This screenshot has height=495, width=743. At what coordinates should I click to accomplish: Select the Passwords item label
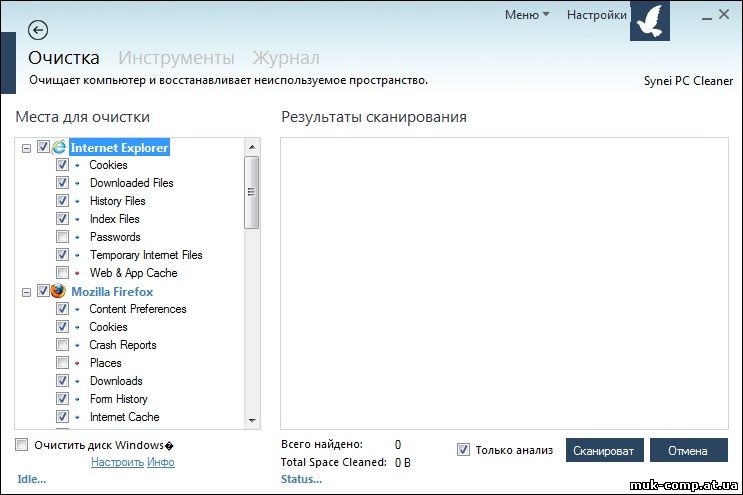click(x=115, y=237)
